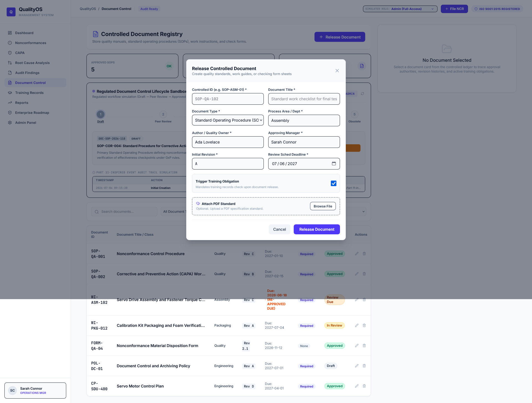532x403 pixels.
Task: Open calendar picker in Review Sched Deadline
Action: tap(334, 163)
